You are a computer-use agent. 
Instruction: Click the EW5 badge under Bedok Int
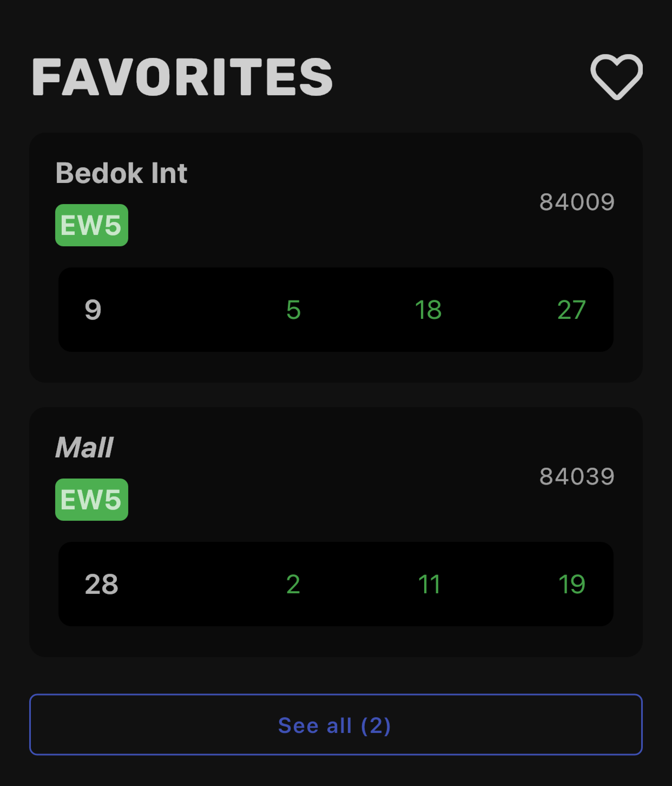click(x=91, y=225)
